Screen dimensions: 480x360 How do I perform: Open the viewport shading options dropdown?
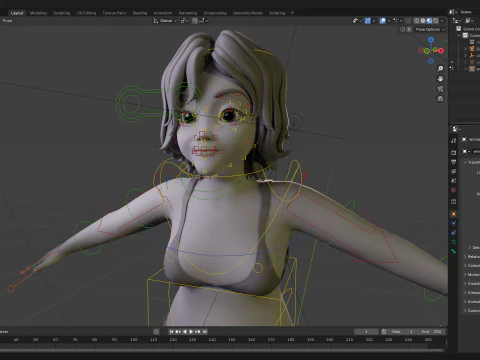tap(442, 21)
